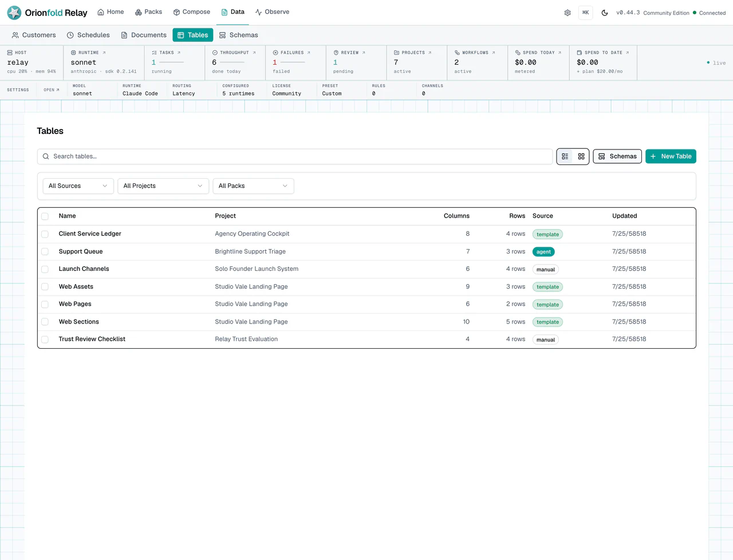Check the Client Service Ledger row
This screenshot has width=733, height=560.
tap(45, 234)
